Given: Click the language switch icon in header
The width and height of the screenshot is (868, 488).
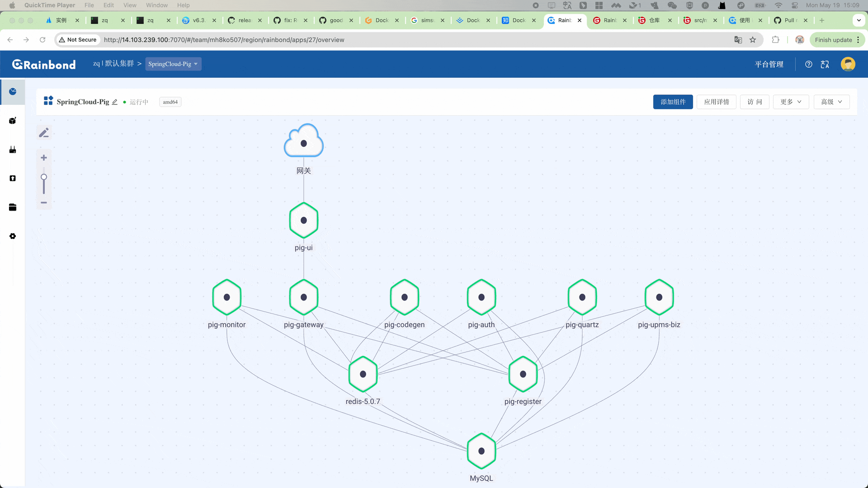Looking at the screenshot, I should [x=825, y=64].
